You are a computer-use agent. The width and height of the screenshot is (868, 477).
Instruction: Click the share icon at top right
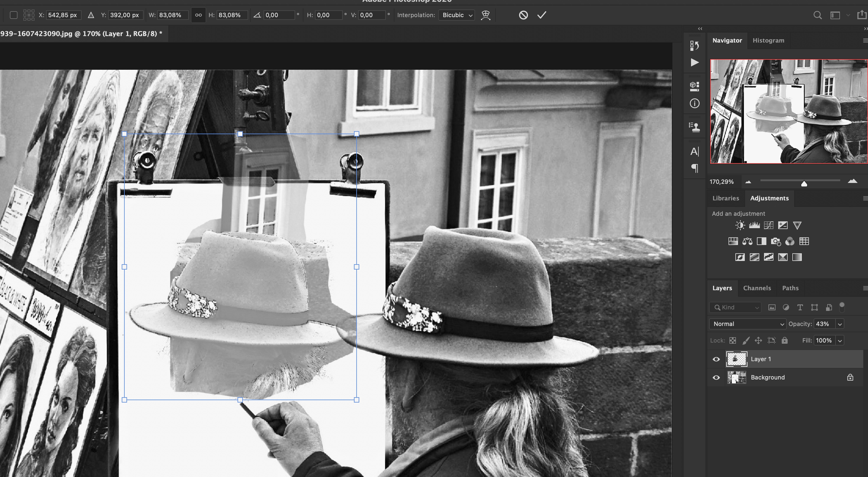pyautogui.click(x=862, y=15)
